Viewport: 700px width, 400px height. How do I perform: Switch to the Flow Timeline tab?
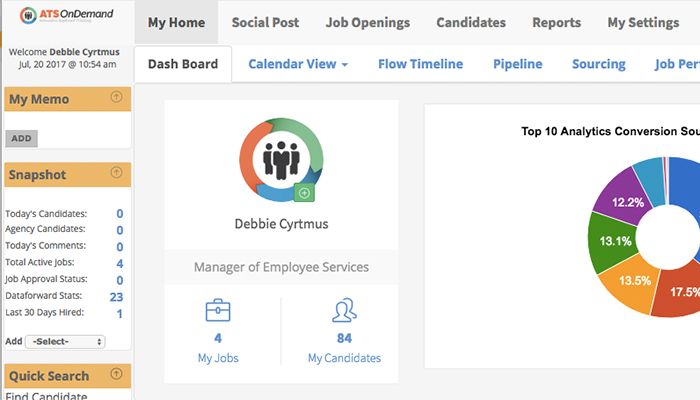[420, 64]
